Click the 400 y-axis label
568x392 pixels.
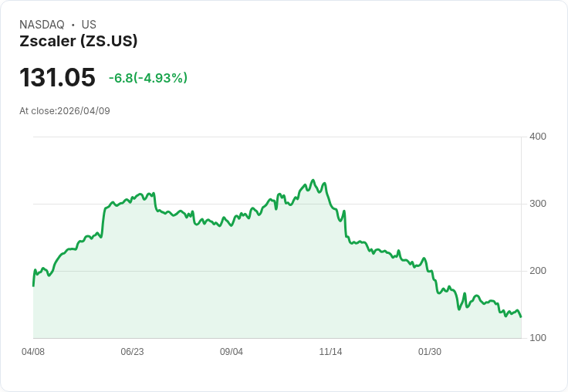[x=537, y=137]
